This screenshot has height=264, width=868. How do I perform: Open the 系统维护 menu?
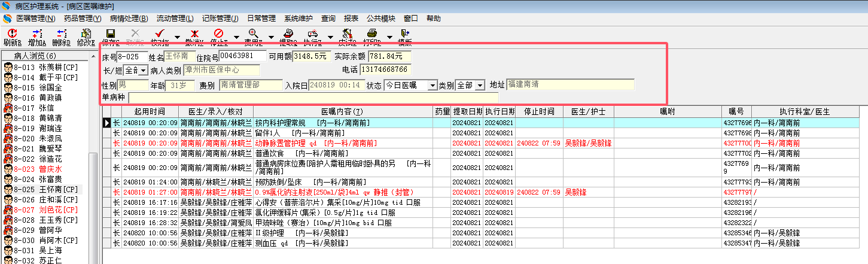tap(299, 19)
